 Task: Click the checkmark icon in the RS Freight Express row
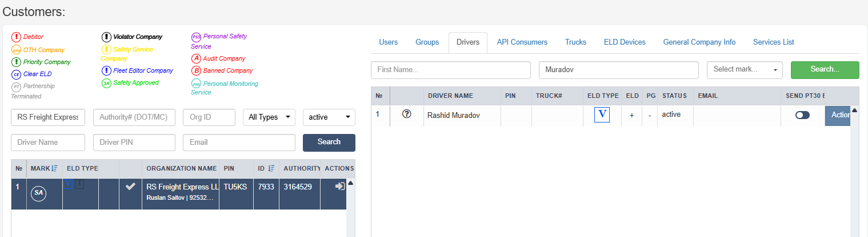(130, 186)
